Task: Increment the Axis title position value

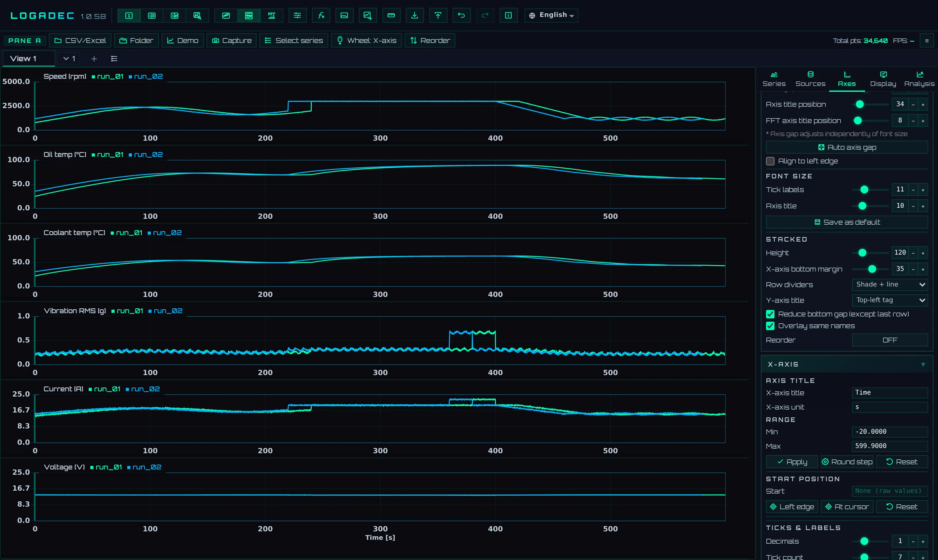Action: point(923,105)
